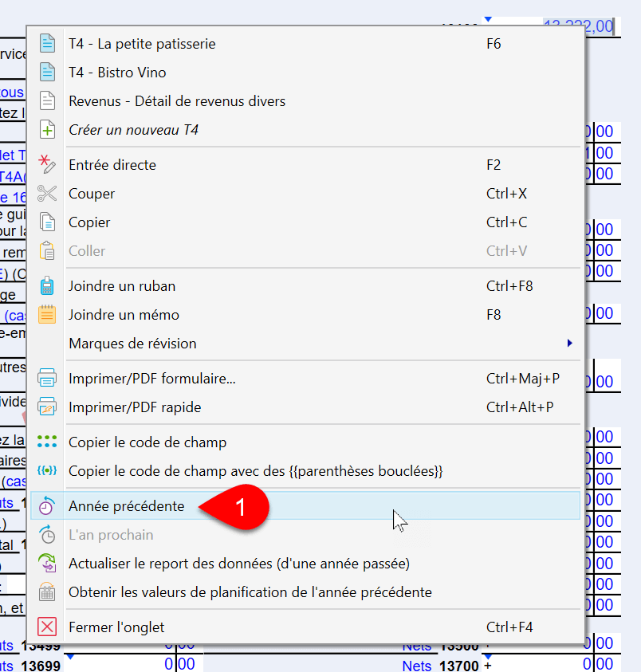Screen dimensions: 641x672
Task: Click the T4 La petite patisserie document icon
Action: click(47, 43)
